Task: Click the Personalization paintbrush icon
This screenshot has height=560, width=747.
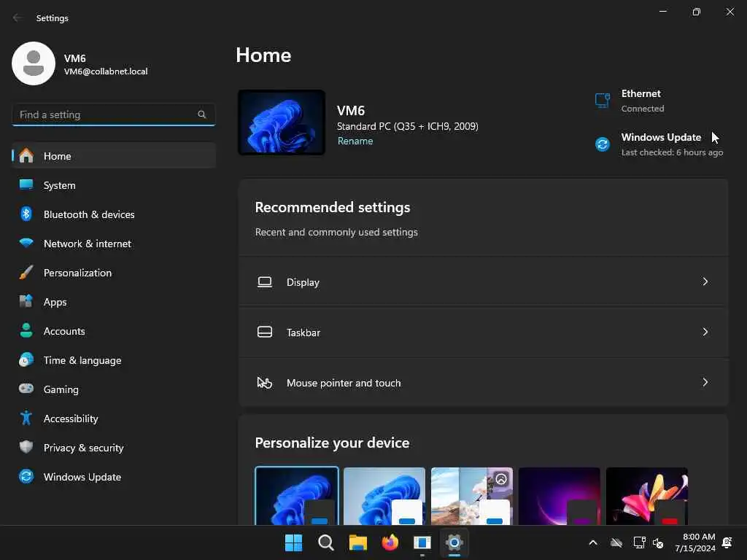Action: coord(26,273)
